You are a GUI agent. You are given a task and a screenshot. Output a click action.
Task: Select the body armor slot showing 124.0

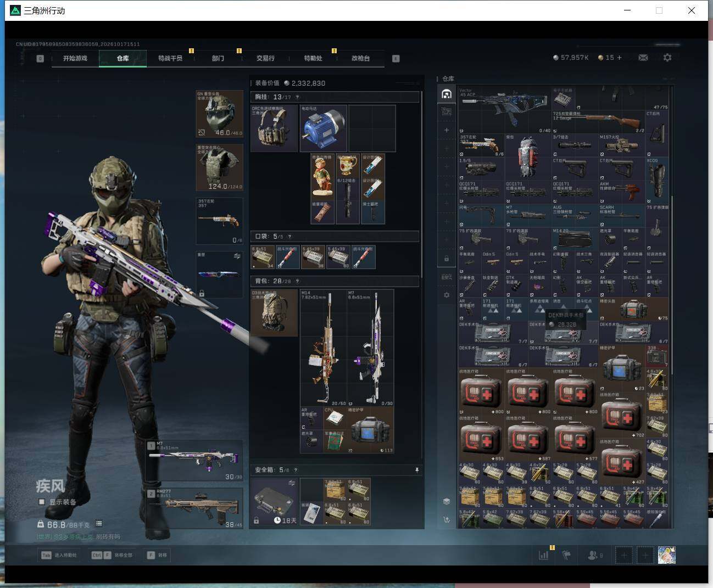click(x=220, y=167)
